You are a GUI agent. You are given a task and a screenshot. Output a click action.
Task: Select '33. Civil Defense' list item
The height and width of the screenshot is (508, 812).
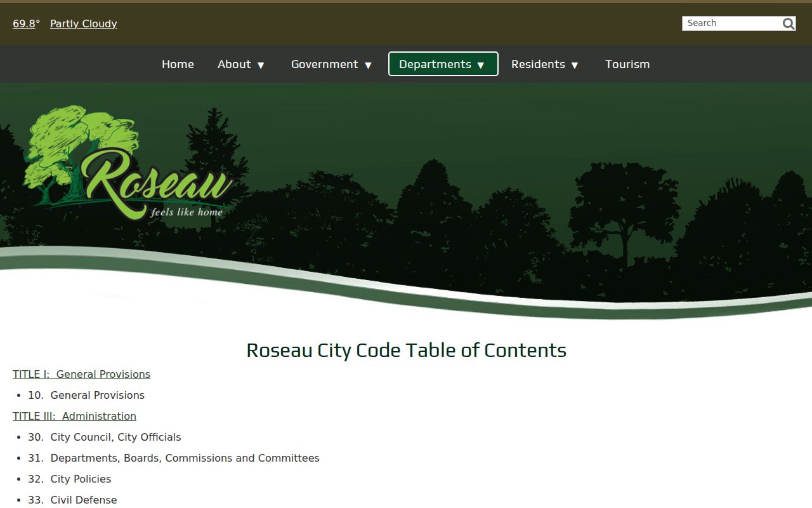72,500
